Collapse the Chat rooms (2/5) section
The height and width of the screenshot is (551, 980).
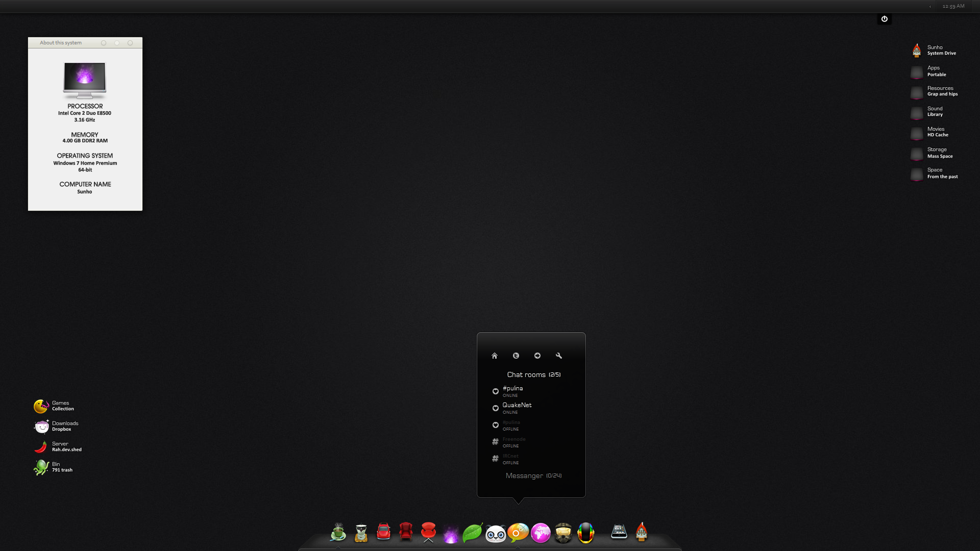[x=534, y=374]
